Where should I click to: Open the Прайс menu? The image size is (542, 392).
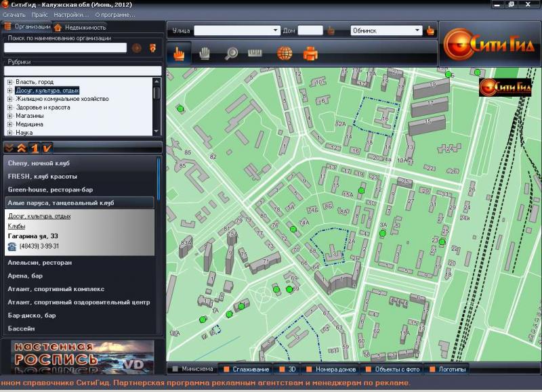click(40, 15)
